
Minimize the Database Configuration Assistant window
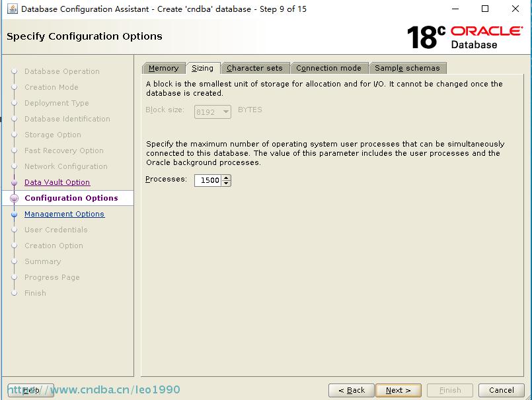[x=455, y=9]
